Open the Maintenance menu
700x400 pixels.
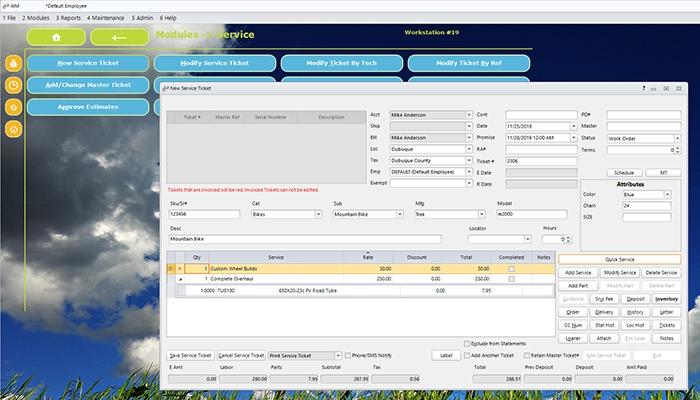pyautogui.click(x=106, y=18)
